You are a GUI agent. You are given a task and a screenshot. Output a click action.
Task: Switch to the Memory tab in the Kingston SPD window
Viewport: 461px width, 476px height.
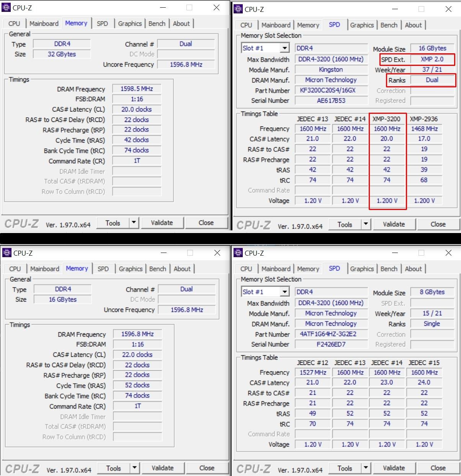click(308, 25)
